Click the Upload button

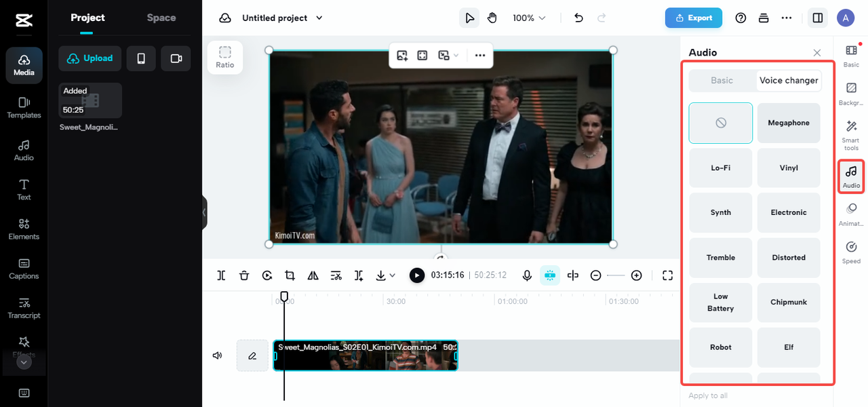(x=90, y=58)
